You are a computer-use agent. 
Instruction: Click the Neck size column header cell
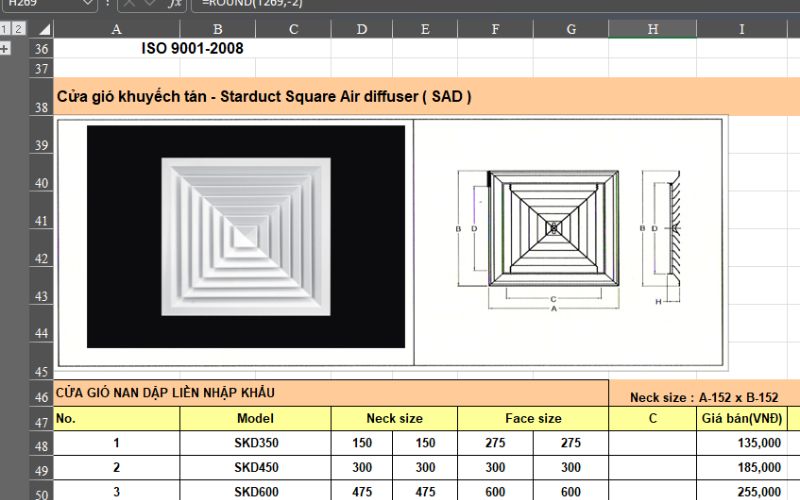[394, 418]
